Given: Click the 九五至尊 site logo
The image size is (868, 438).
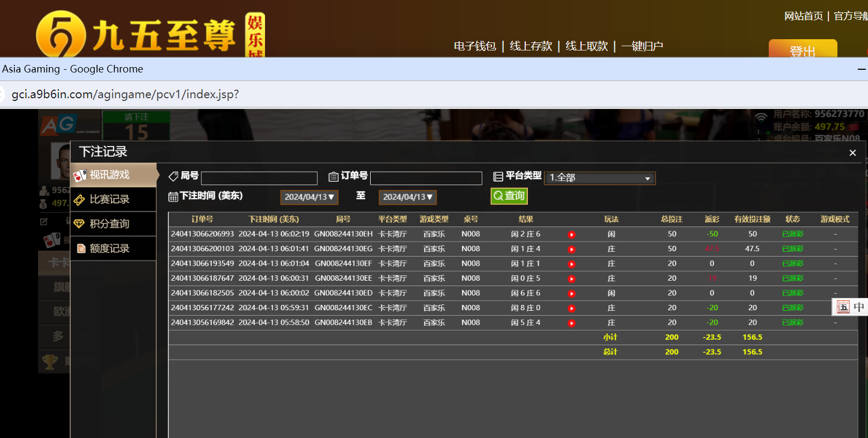Looking at the screenshot, I should pyautogui.click(x=150, y=34).
